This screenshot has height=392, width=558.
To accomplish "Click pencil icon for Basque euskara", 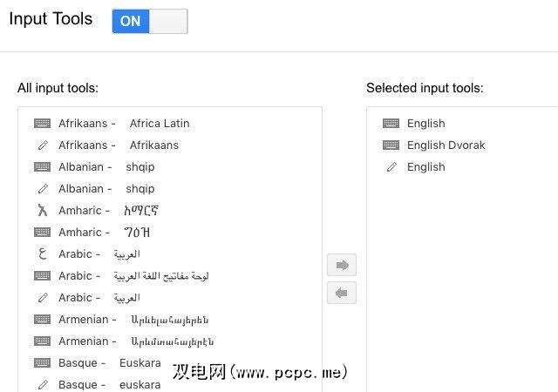I will tap(43, 384).
